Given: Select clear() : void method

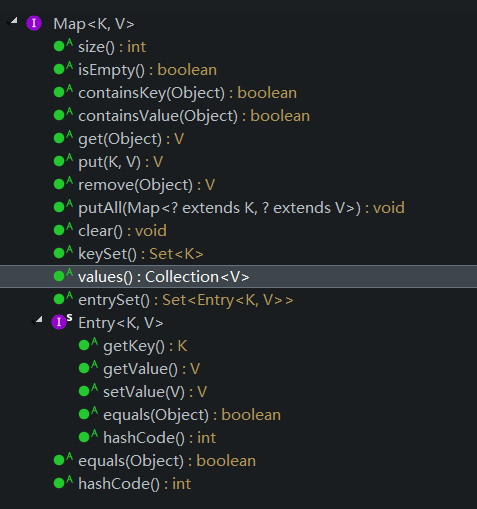Looking at the screenshot, I should coord(122,231).
